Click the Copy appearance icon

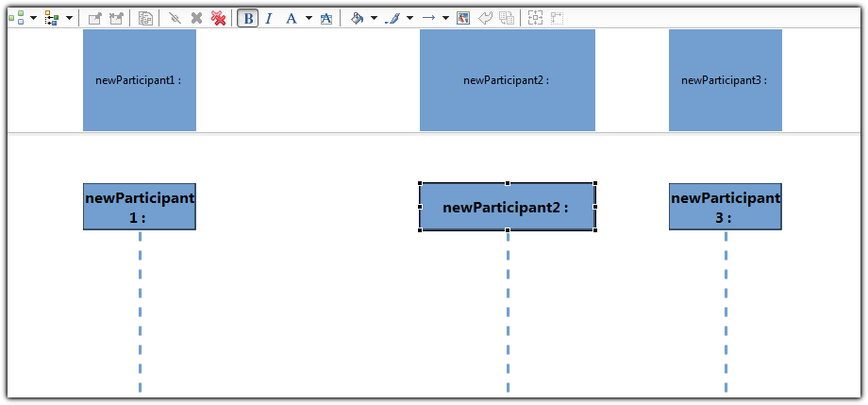506,18
